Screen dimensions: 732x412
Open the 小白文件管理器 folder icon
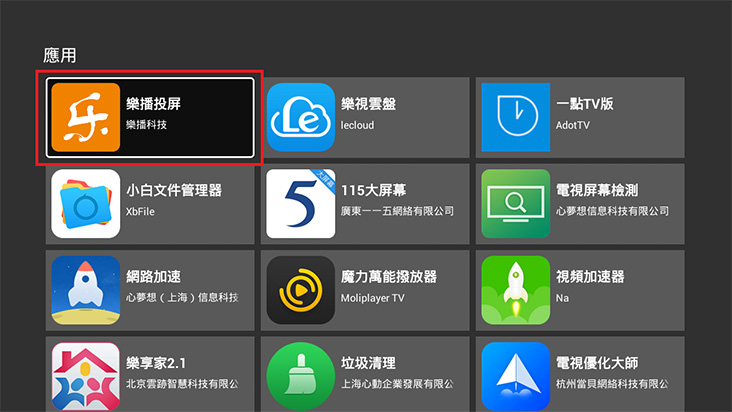pyautogui.click(x=85, y=203)
